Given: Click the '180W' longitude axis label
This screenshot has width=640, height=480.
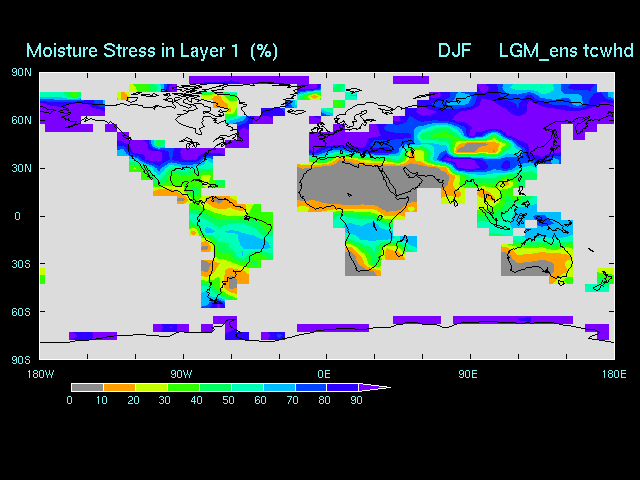Looking at the screenshot, I should [x=40, y=373].
